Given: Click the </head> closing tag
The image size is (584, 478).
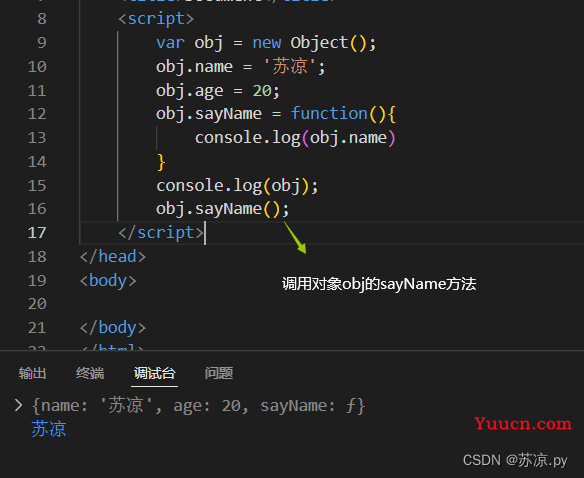Looking at the screenshot, I should (113, 257).
